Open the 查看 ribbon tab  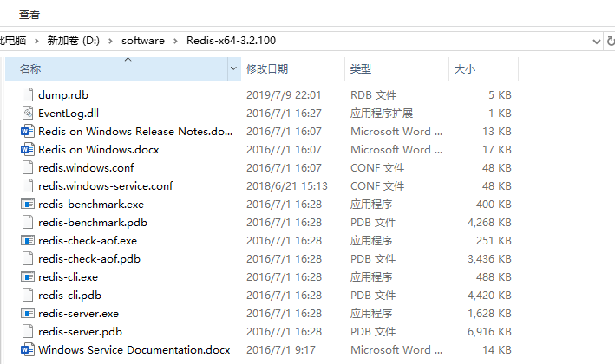(x=29, y=15)
